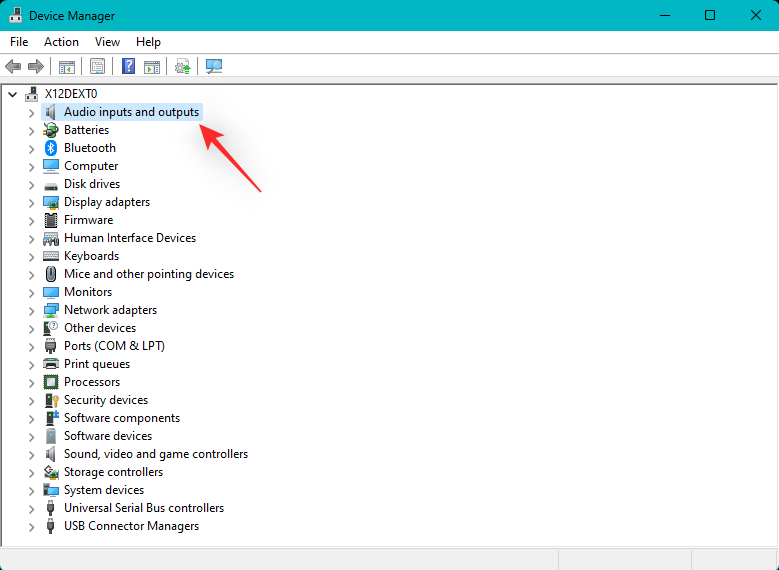Screen dimensions: 779x570
Task: Click the Display adapters icon
Action: (51, 202)
